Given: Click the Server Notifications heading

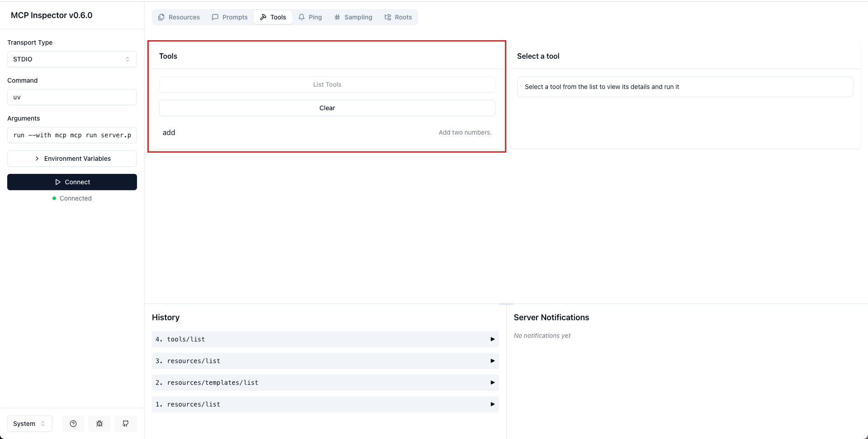Looking at the screenshot, I should click(551, 318).
